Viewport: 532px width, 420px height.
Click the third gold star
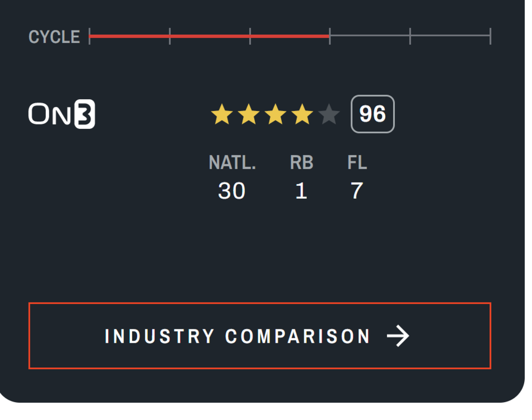pos(276,115)
